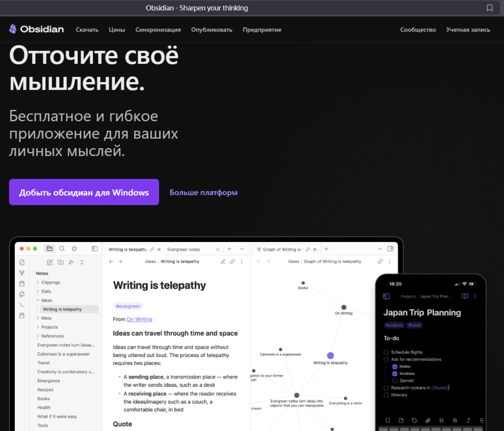Check the Schedule flights checkbox
This screenshot has width=504, height=431.
pos(386,352)
